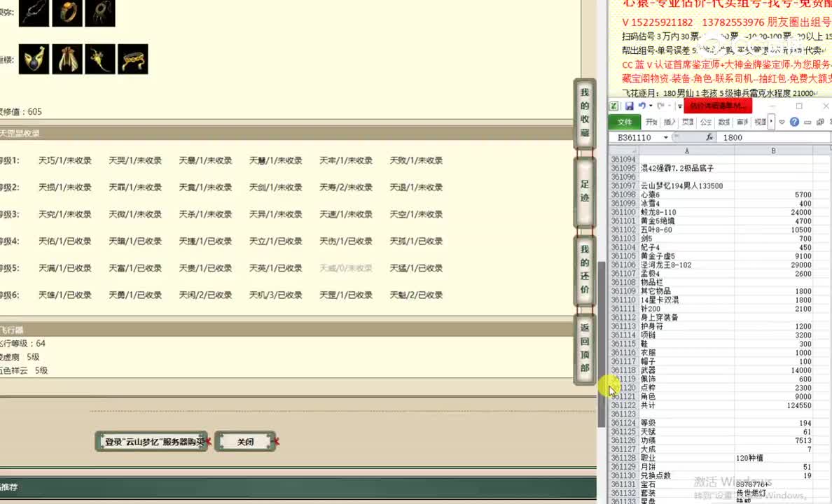This screenshot has height=504, width=832.
Task: Click the Undo arrow in Excel
Action: 642,106
